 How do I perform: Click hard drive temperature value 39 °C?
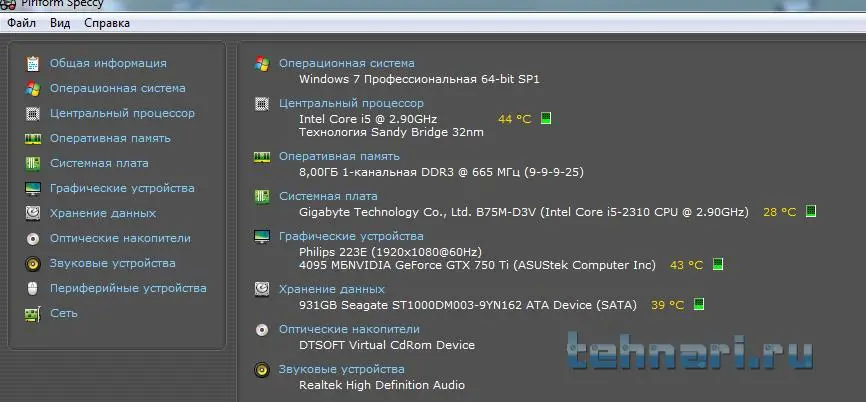tap(667, 305)
